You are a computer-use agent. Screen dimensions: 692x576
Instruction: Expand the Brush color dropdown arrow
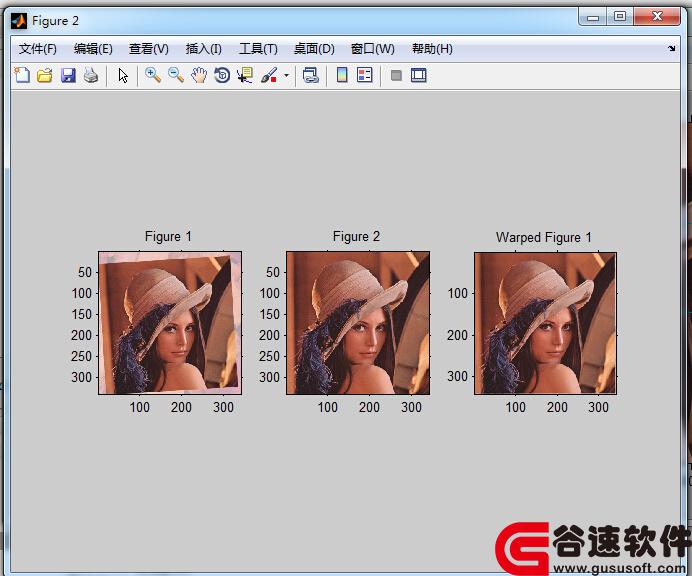[x=286, y=75]
